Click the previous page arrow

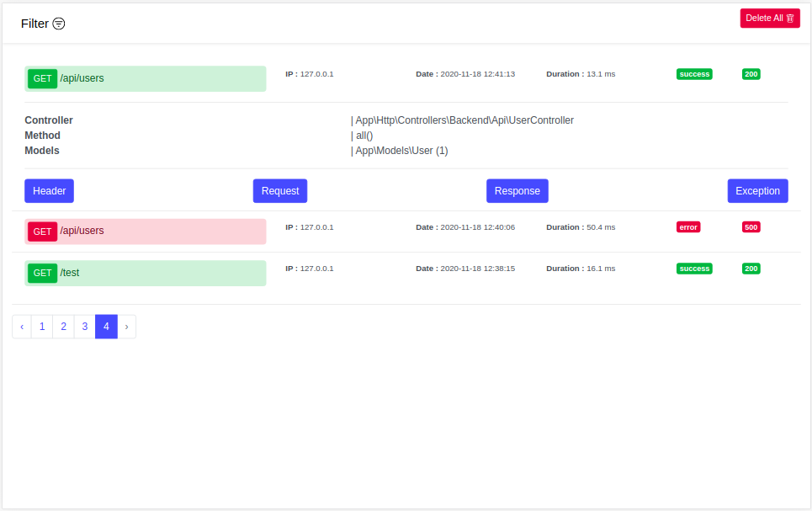coord(22,327)
